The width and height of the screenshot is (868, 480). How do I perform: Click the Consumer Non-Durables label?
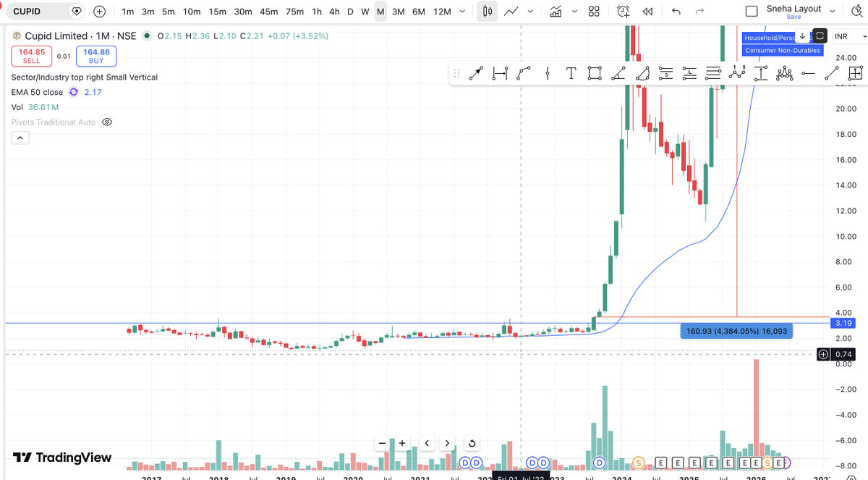783,51
